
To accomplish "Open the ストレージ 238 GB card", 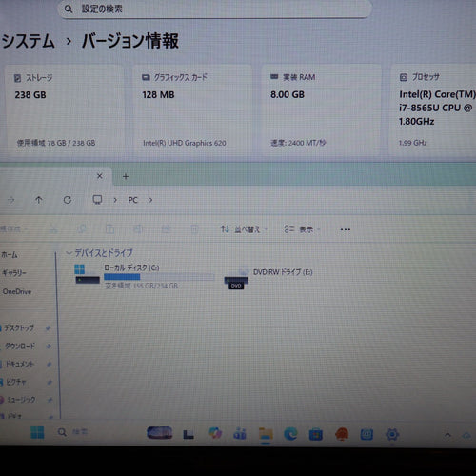I will tap(65, 109).
